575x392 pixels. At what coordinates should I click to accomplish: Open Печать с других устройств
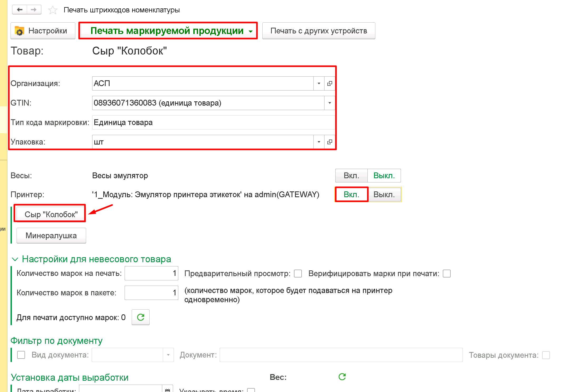click(319, 31)
